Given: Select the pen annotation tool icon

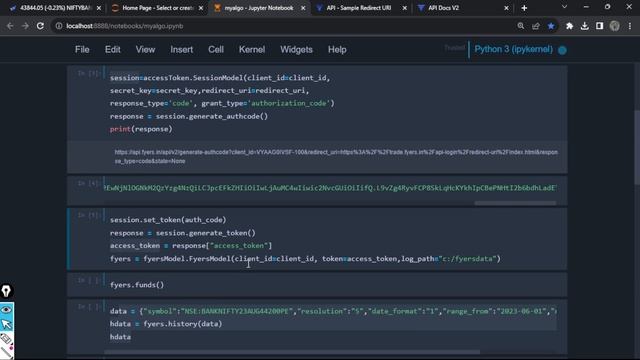Looking at the screenshot, I should (x=6, y=291).
